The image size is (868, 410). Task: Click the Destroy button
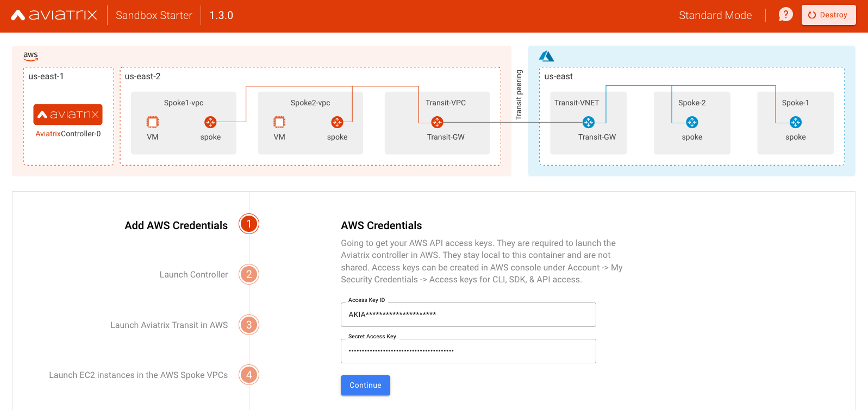[828, 15]
